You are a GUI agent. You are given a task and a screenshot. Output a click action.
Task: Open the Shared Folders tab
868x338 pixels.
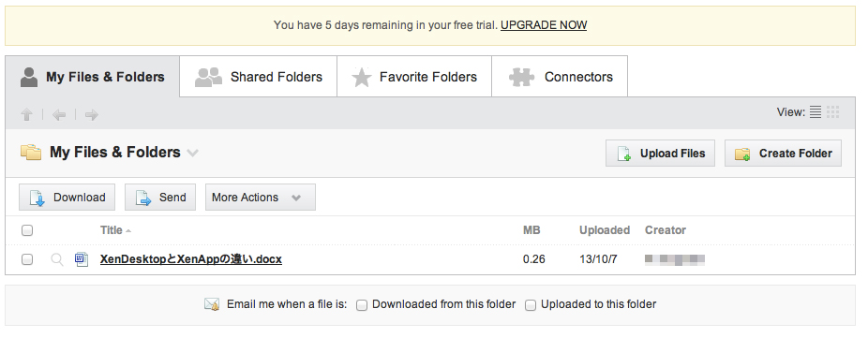pos(259,77)
